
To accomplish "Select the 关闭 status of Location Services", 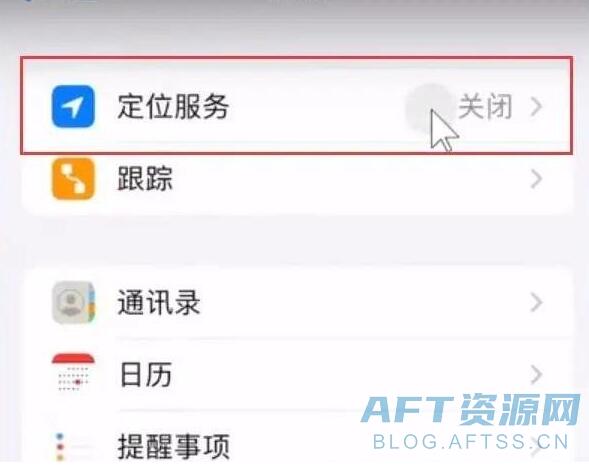I will 485,107.
